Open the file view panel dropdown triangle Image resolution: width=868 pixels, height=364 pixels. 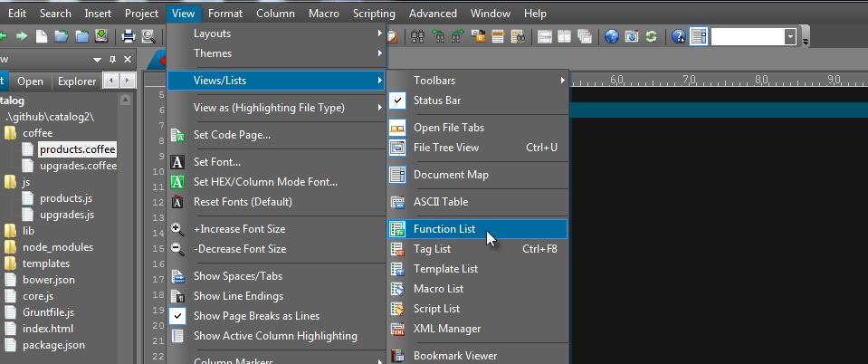(x=98, y=60)
